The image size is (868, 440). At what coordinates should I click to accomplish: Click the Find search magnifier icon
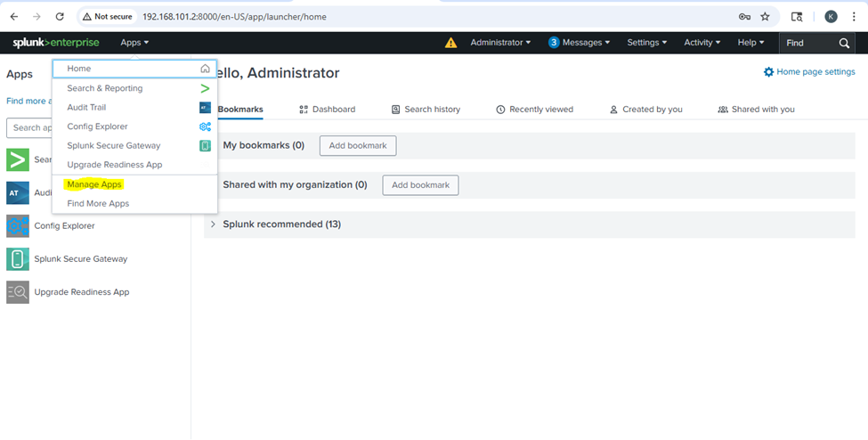point(844,44)
